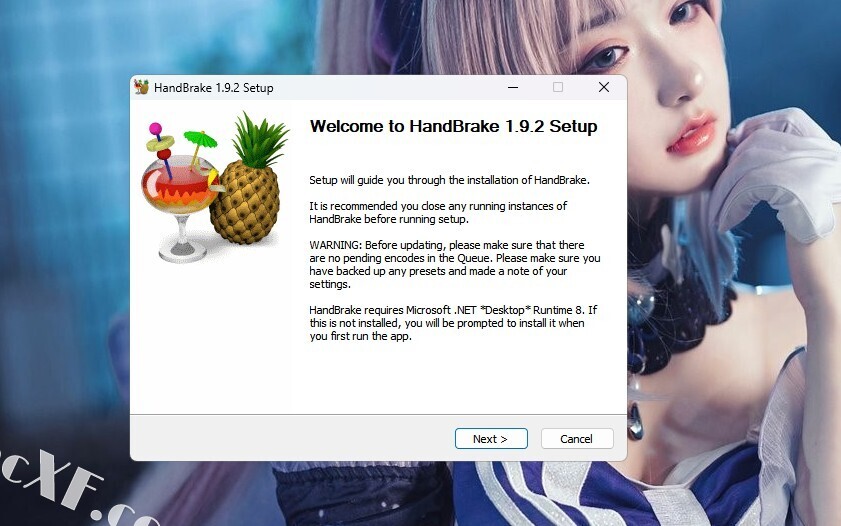Screen dimensions: 841x526
Task: Close the setup window with X
Action: (603, 87)
